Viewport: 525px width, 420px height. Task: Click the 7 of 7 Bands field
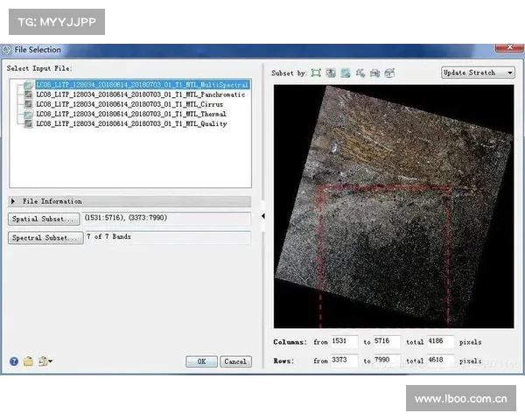click(168, 237)
